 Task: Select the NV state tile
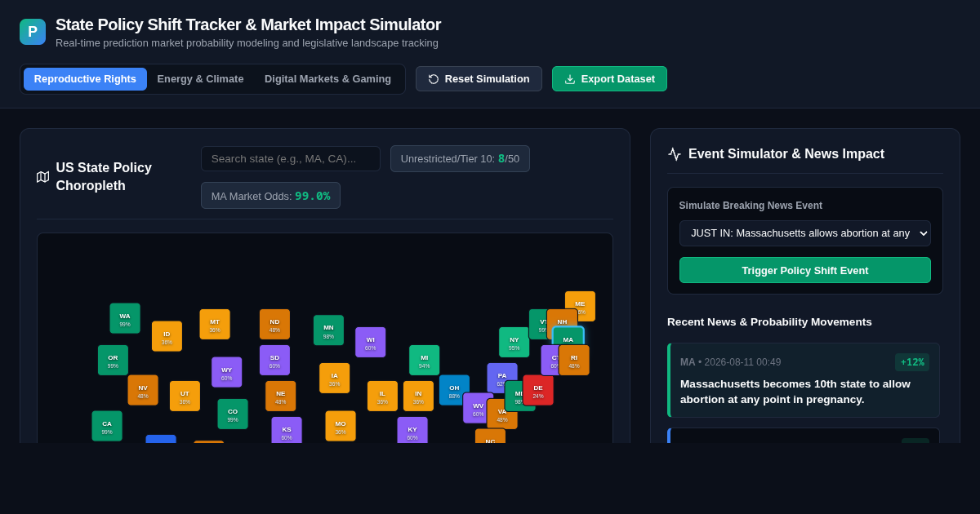[143, 390]
